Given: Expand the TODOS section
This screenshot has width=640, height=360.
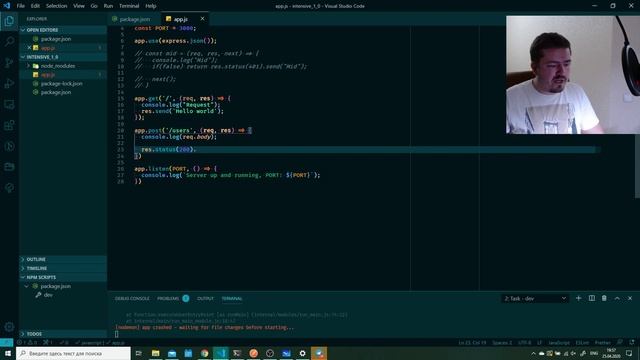Looking at the screenshot, I should (63, 334).
